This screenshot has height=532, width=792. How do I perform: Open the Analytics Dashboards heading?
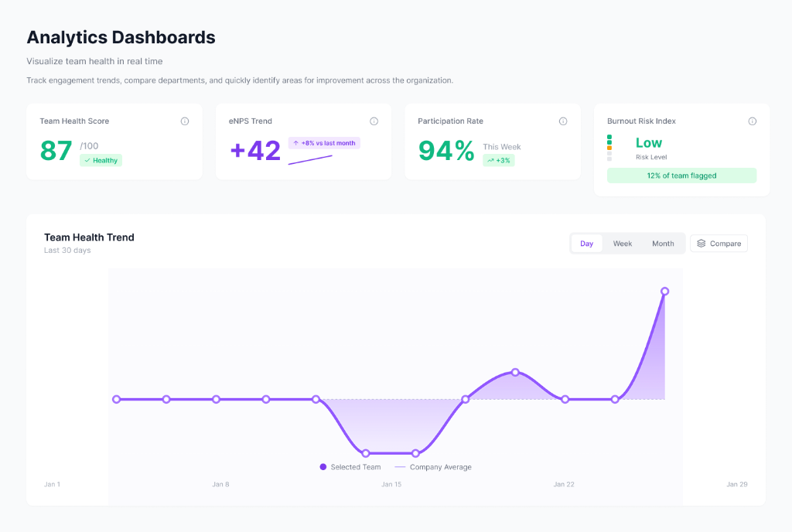pos(121,37)
